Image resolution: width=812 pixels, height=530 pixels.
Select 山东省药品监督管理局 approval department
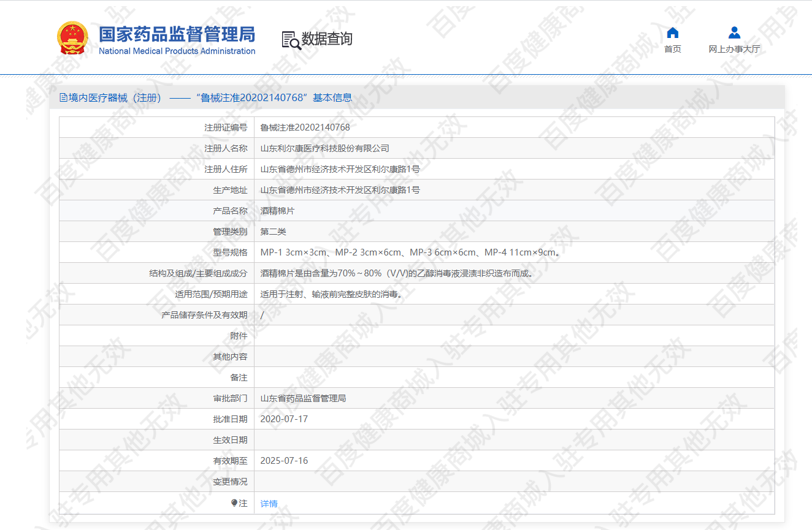click(x=304, y=398)
